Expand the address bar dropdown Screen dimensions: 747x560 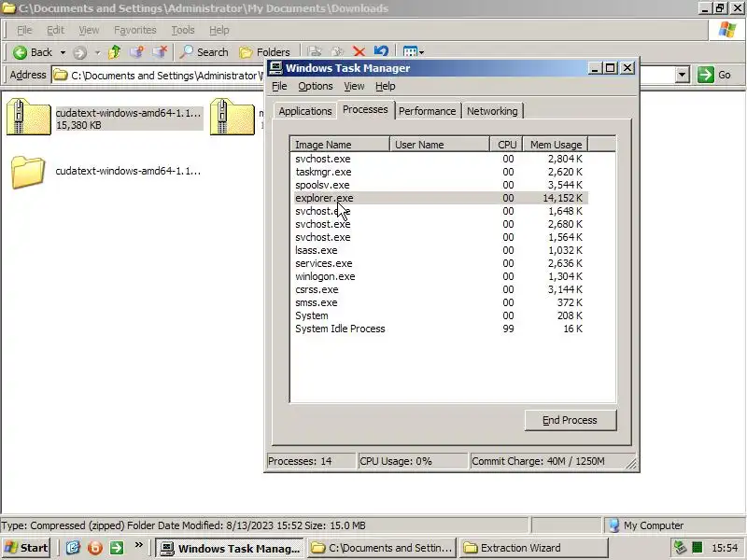coord(683,75)
